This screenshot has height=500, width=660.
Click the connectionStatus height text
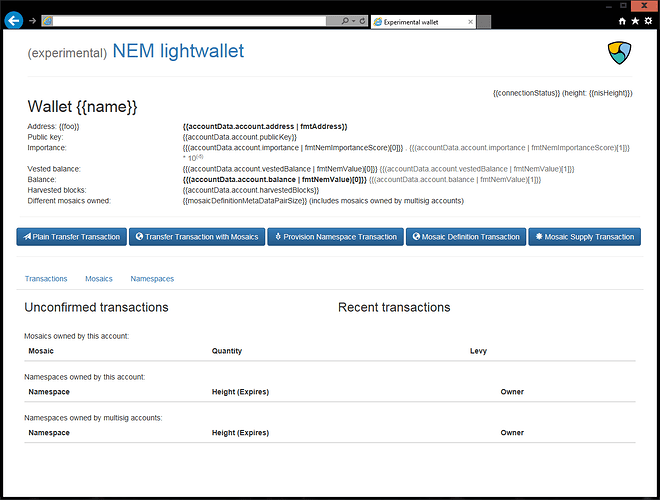click(x=562, y=93)
